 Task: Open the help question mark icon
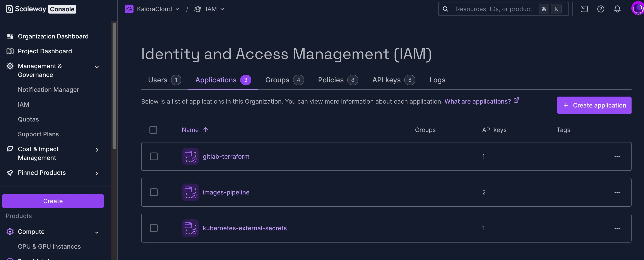click(x=601, y=9)
